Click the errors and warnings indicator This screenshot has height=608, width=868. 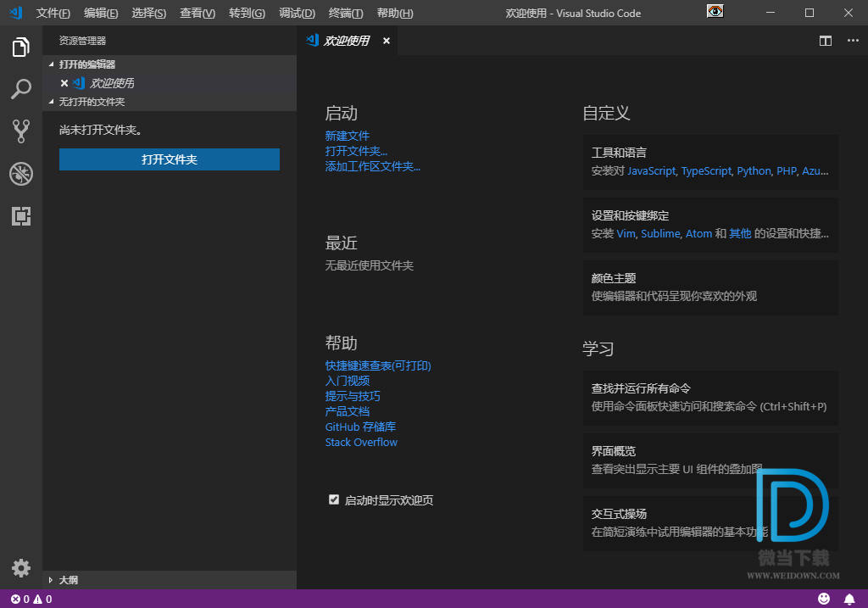31,600
